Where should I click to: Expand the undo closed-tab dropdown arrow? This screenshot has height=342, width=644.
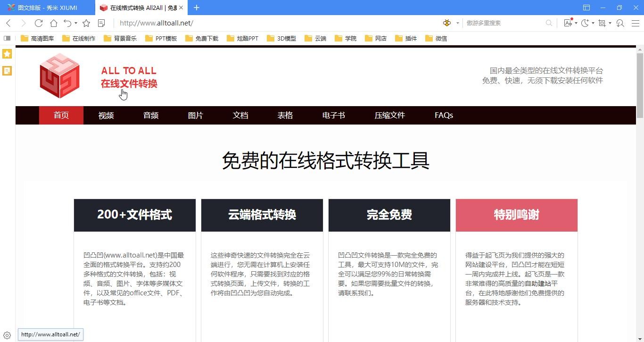point(75,23)
